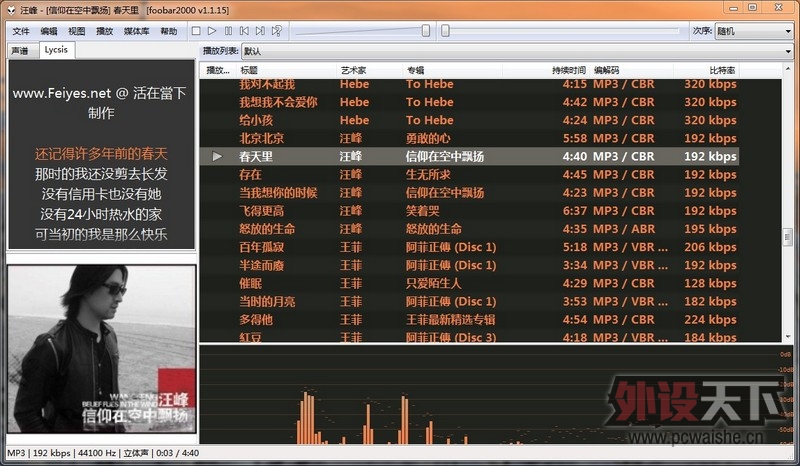This screenshot has height=466, width=800.
Task: Skip to the previous track
Action: [244, 31]
